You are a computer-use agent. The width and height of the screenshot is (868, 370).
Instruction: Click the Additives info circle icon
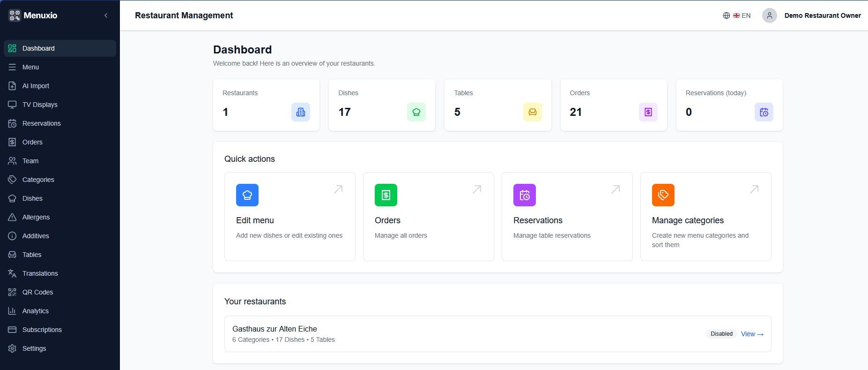coord(12,236)
